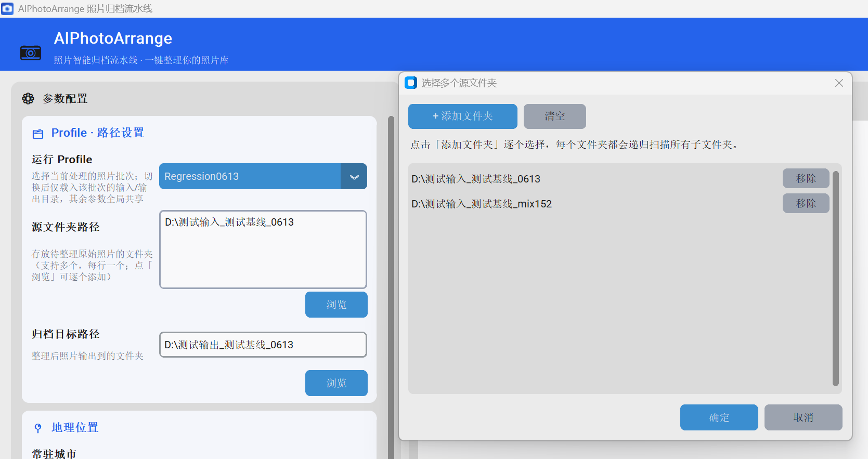The width and height of the screenshot is (868, 459).
Task: Click the 地理位置 map pin icon
Action: click(38, 428)
